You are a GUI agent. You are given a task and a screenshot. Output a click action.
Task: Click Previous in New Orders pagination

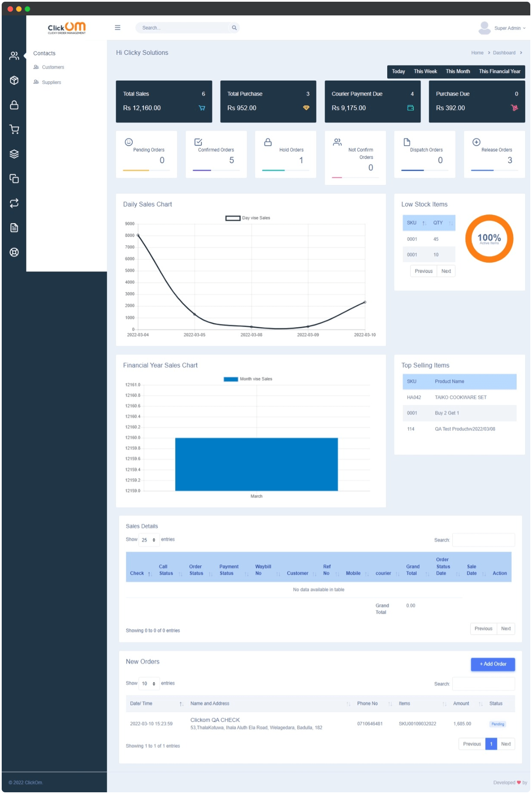point(472,744)
